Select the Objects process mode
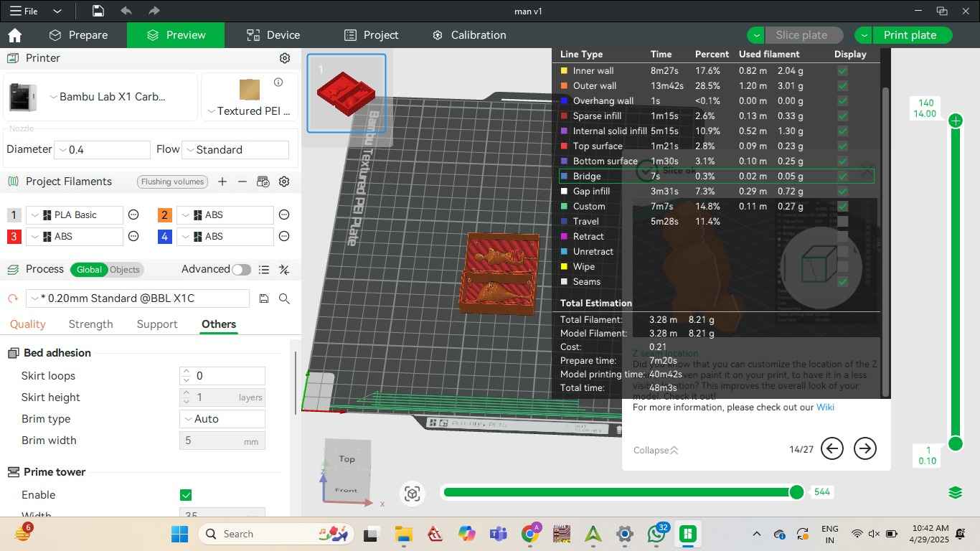This screenshot has height=551, width=980. click(x=125, y=270)
